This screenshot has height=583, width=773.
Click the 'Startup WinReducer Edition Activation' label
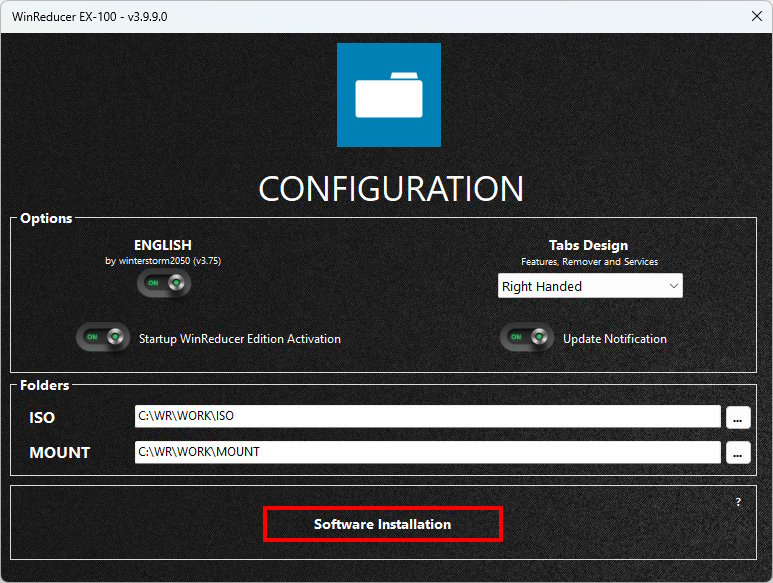tap(240, 339)
